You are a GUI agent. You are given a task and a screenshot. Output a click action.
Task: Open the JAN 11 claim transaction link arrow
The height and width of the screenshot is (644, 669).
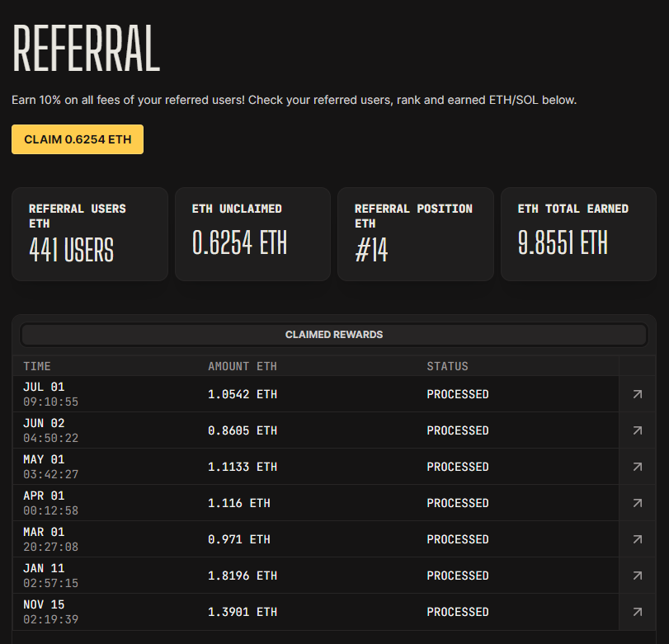click(x=638, y=576)
